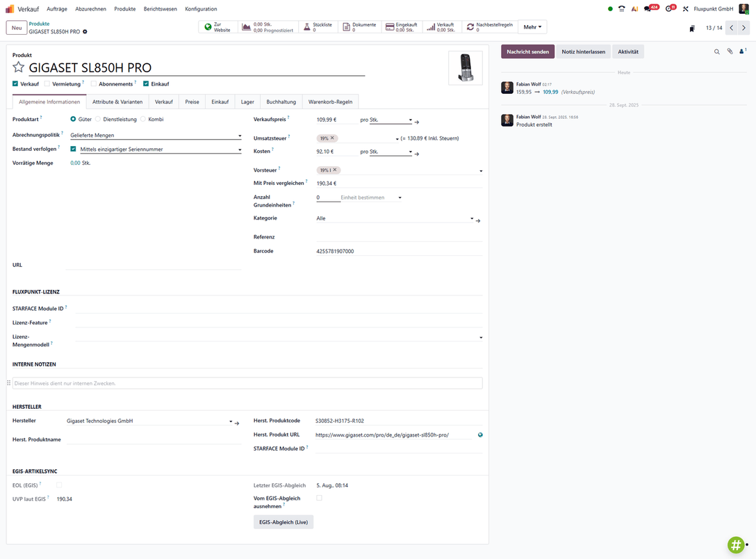Open Verkauft bar chart button

click(x=442, y=27)
